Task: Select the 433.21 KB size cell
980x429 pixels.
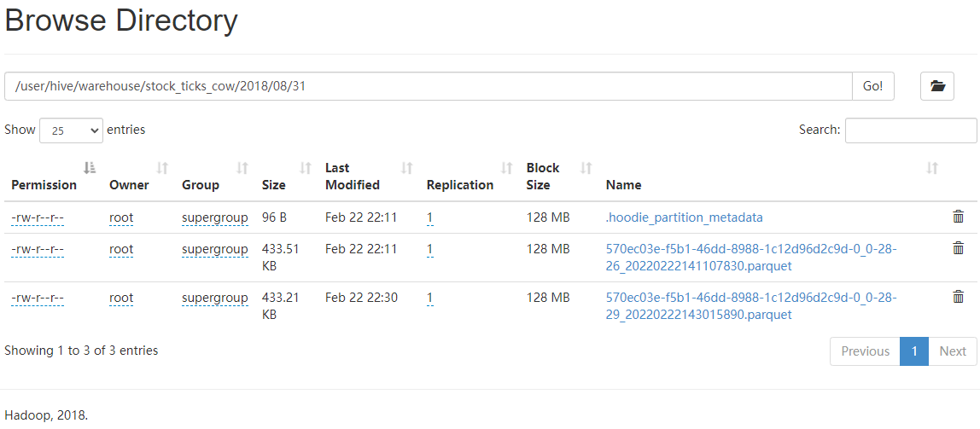Action: point(280,306)
